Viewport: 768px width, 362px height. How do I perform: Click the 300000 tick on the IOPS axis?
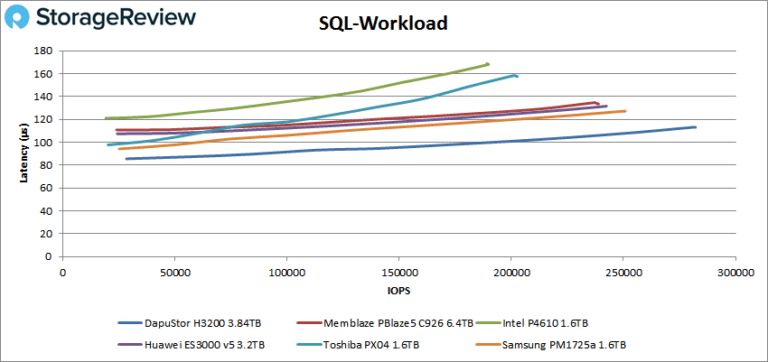tap(735, 272)
